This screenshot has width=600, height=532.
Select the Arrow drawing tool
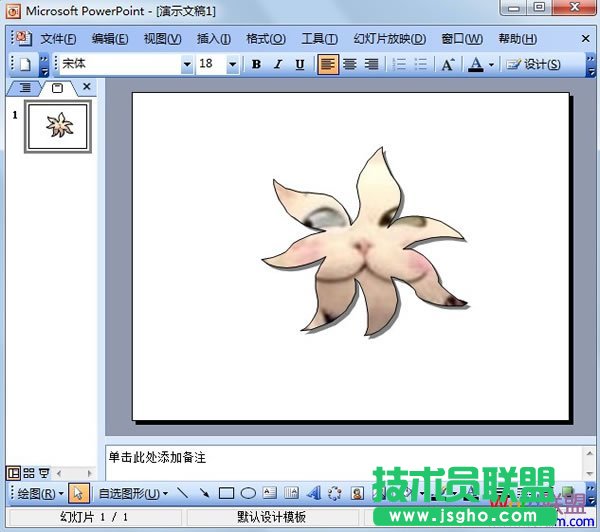point(204,493)
